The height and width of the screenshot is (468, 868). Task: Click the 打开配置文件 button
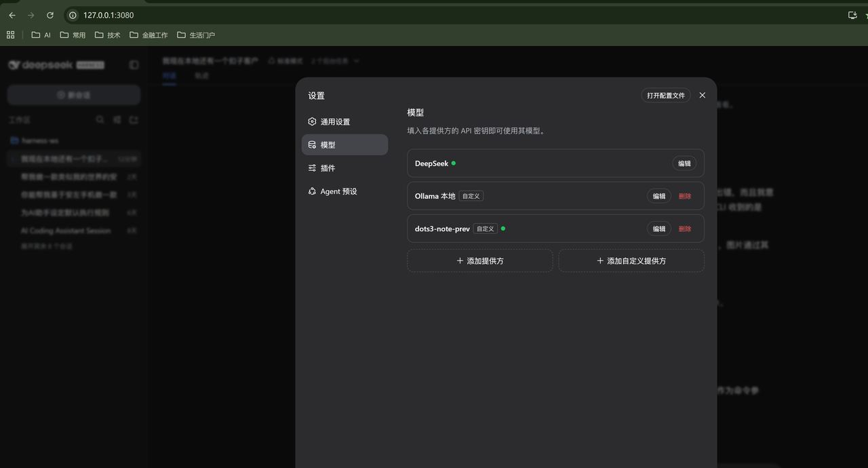[666, 96]
